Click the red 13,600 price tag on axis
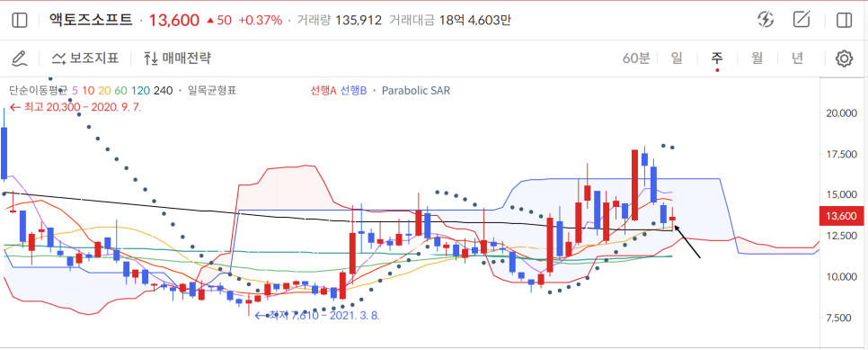The width and height of the screenshot is (868, 350). (841, 216)
